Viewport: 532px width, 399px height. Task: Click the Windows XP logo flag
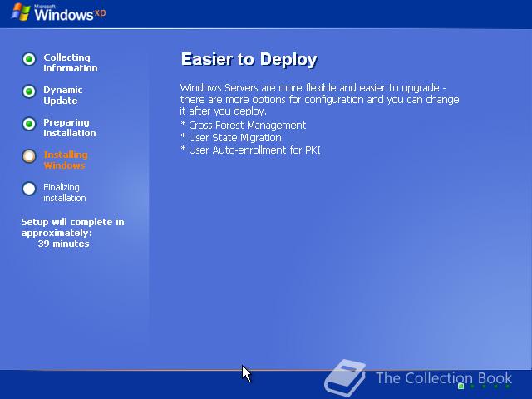click(x=21, y=12)
